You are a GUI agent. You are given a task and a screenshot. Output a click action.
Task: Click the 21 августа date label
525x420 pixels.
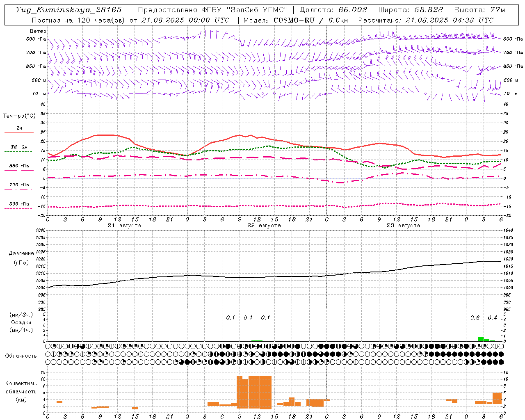[125, 226]
